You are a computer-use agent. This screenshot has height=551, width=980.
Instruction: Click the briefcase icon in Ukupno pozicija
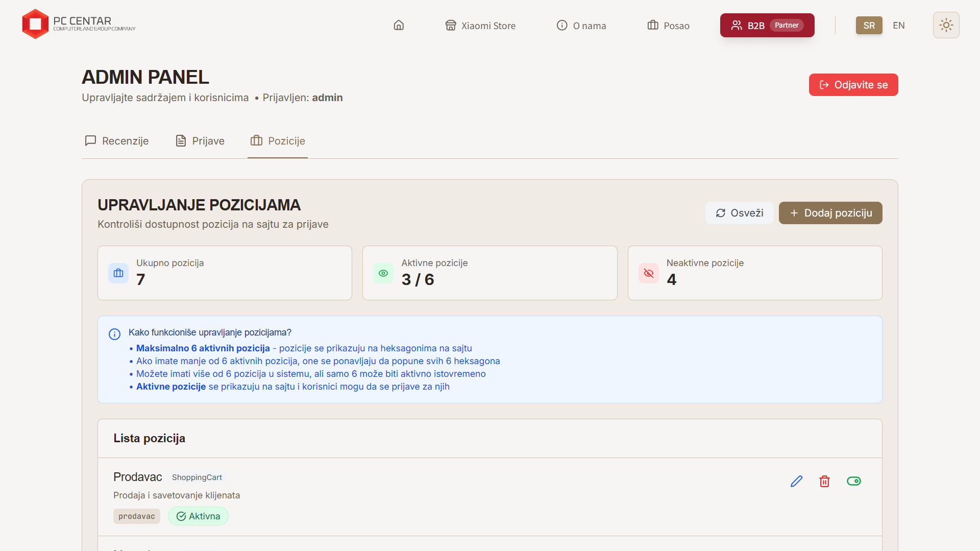click(118, 273)
